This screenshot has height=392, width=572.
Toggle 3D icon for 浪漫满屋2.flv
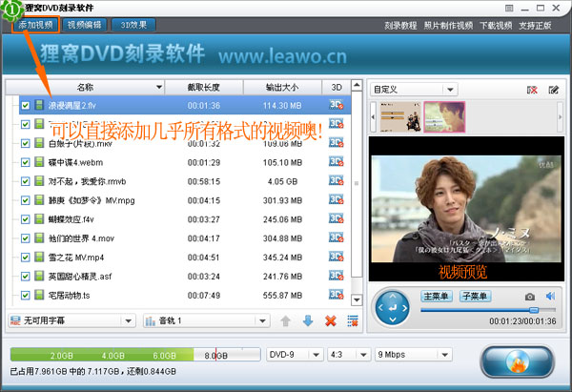[336, 105]
